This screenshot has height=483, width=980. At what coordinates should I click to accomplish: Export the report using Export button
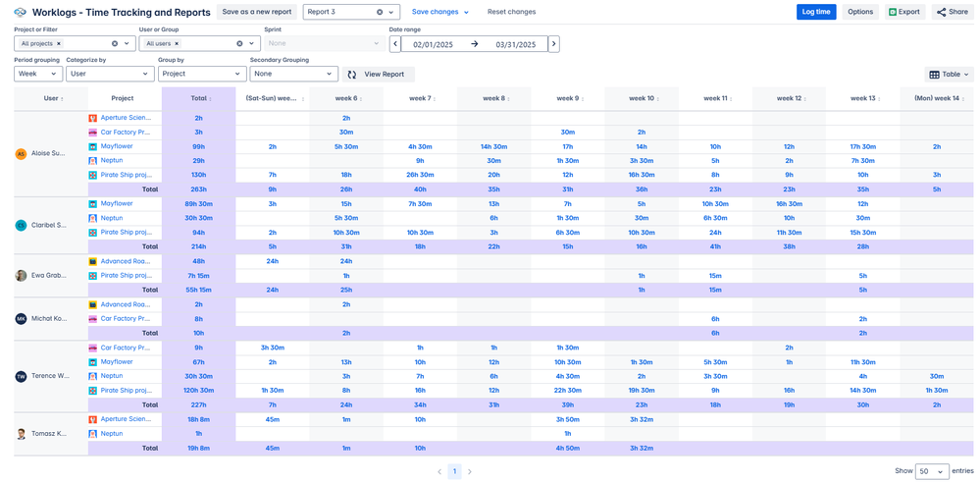coord(904,12)
